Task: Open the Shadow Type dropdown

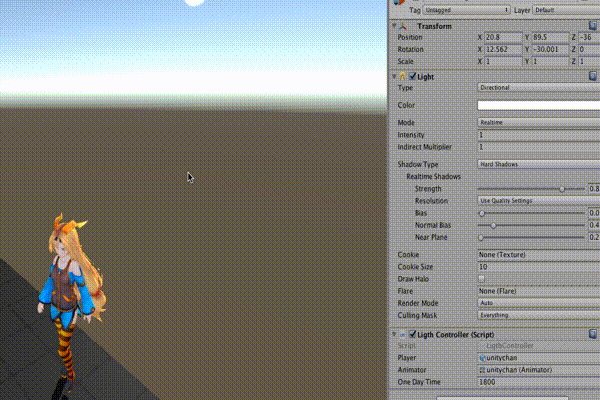Action: (x=539, y=164)
